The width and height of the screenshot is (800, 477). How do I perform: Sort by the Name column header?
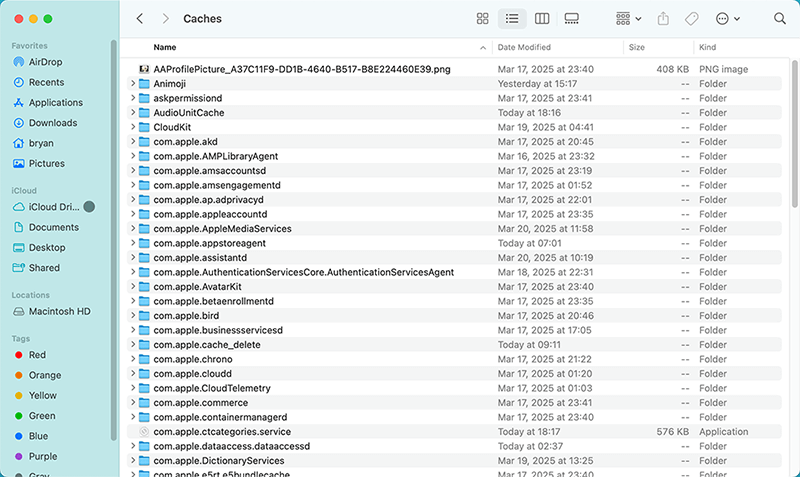(165, 47)
